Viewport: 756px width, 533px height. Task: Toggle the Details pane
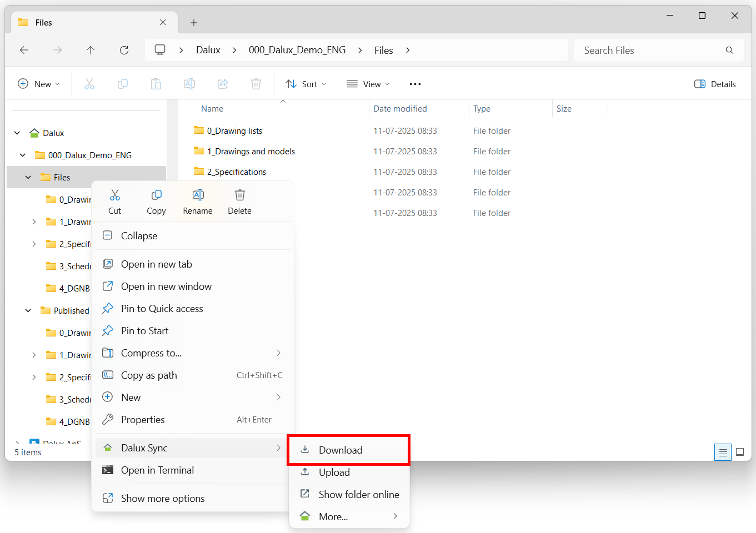pos(715,83)
